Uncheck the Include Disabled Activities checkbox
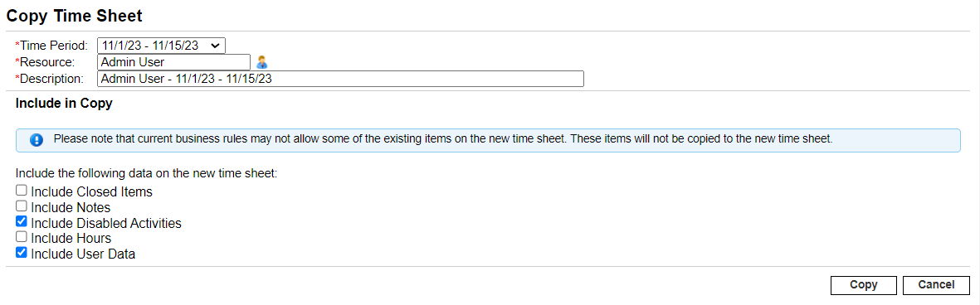The width and height of the screenshot is (980, 305). click(22, 221)
